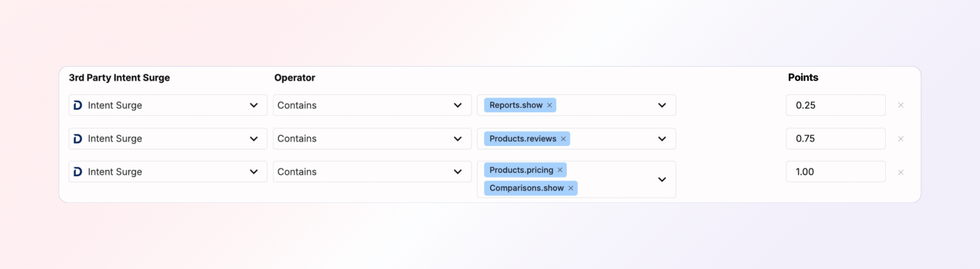Click the 0.25 points input field
980x269 pixels.
835,105
